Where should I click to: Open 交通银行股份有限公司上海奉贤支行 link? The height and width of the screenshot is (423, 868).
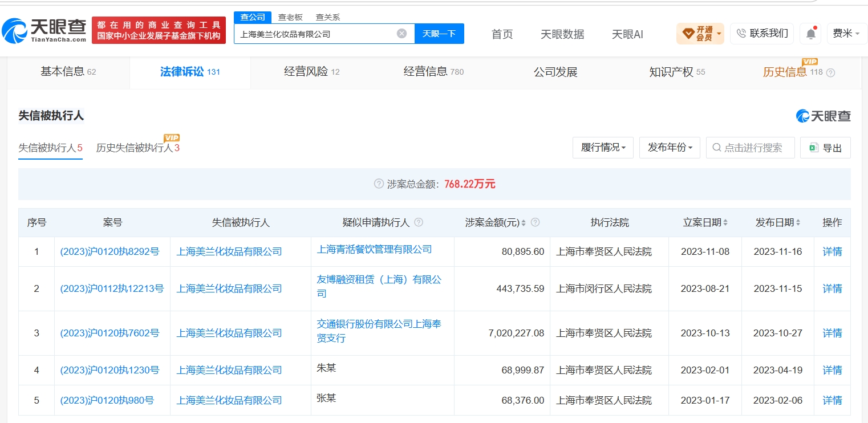click(379, 331)
